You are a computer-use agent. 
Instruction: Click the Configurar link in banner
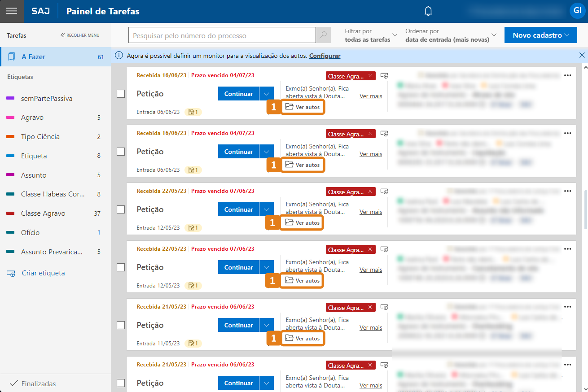coord(325,56)
